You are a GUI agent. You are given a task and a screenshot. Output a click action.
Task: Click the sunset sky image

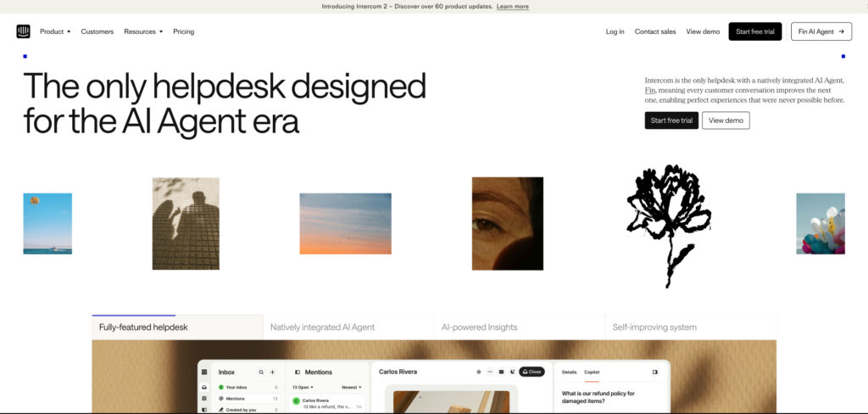[346, 223]
